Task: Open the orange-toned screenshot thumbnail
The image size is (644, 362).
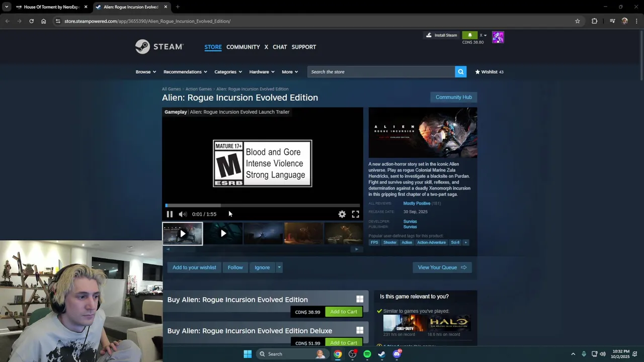Action: point(303,233)
